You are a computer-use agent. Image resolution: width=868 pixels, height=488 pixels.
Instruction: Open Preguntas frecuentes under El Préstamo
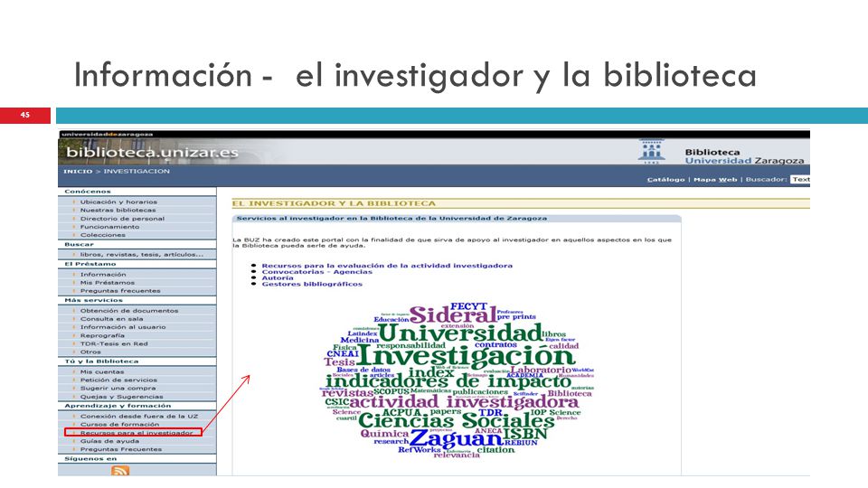[x=120, y=291]
